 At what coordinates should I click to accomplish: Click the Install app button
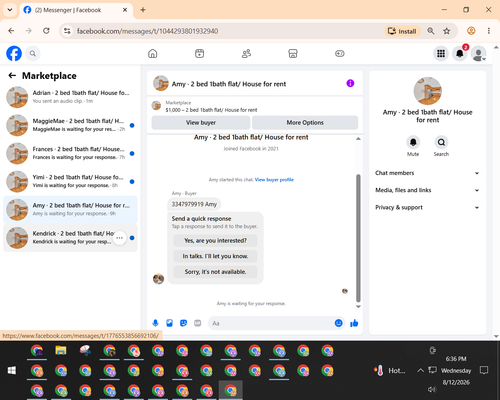point(402,31)
